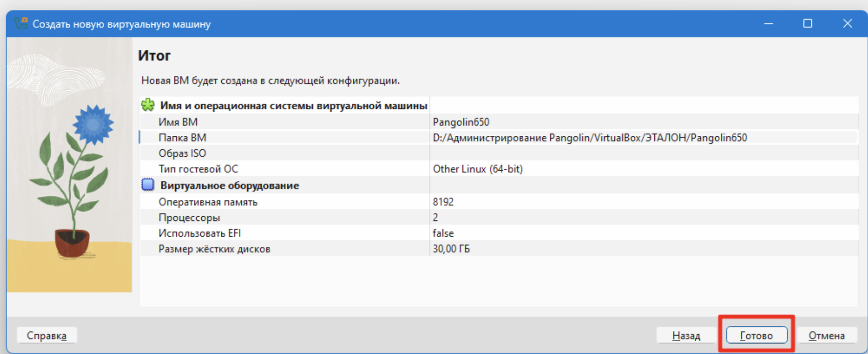Cancel the wizard with Отмена

click(x=827, y=335)
